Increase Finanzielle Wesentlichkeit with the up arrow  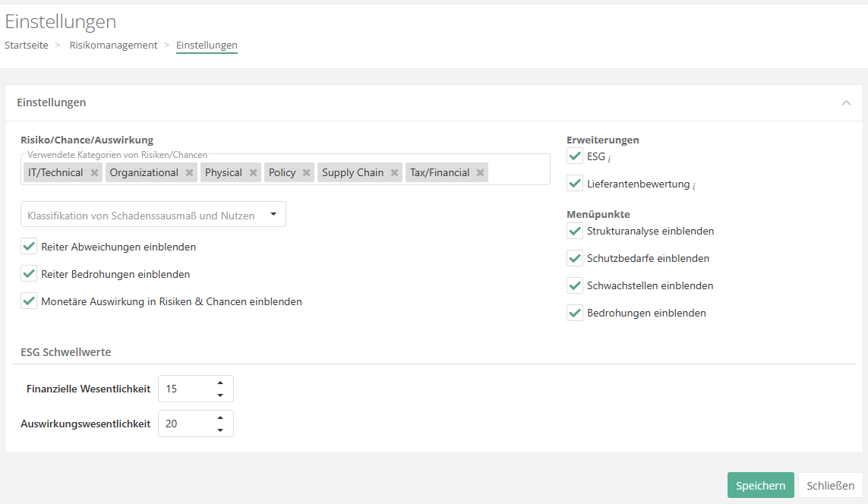pyautogui.click(x=220, y=383)
